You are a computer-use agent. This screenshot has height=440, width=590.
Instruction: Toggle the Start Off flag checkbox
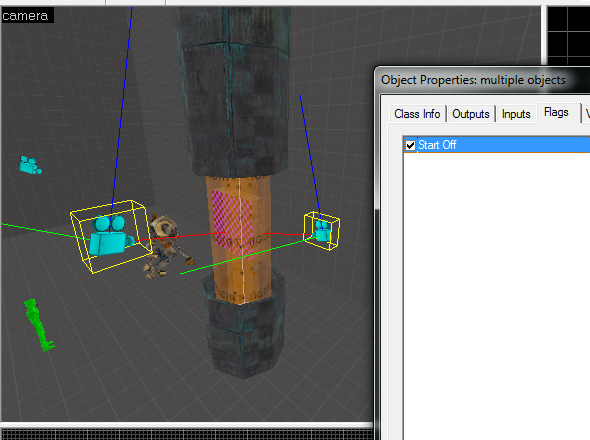pos(411,145)
